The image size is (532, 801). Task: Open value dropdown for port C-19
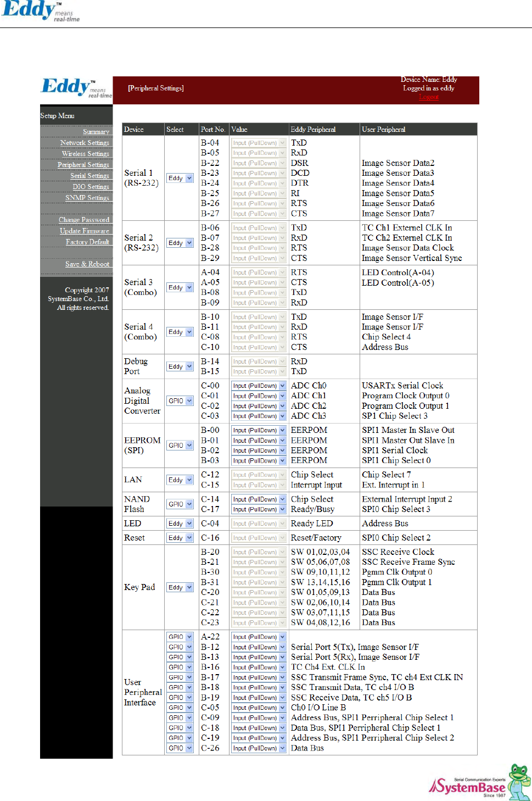pyautogui.click(x=259, y=738)
